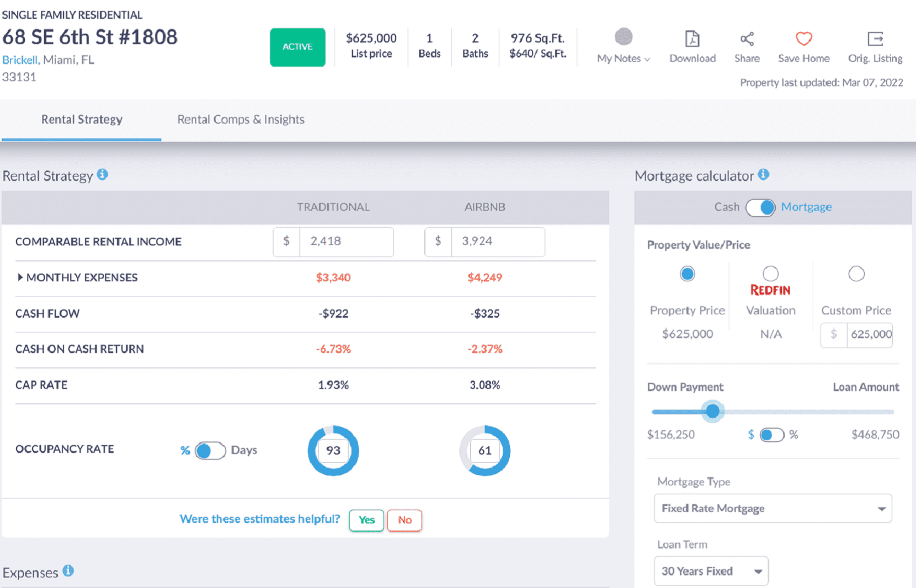Click the Rental Strategy info icon

pos(103,175)
